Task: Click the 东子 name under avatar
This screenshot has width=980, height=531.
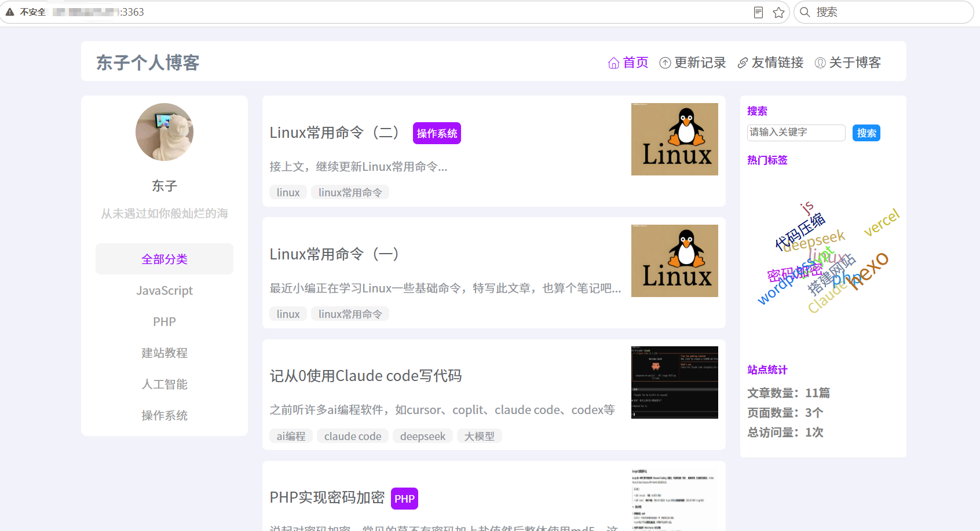Action: tap(164, 186)
